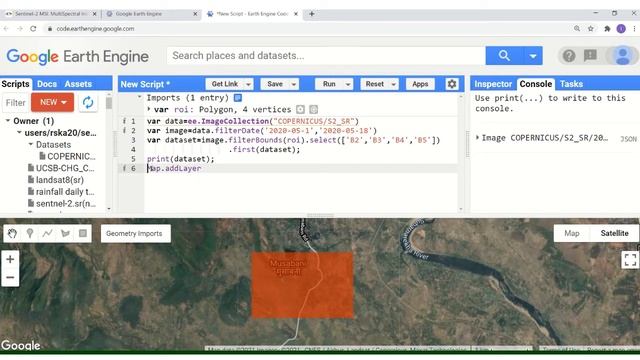Click the Reset button
This screenshot has height=360, width=640.
tap(375, 84)
